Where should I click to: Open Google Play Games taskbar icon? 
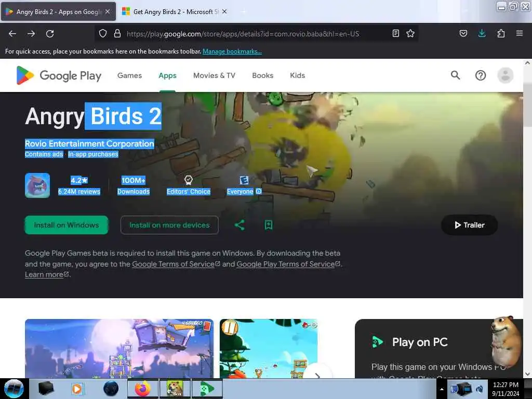[x=207, y=389]
